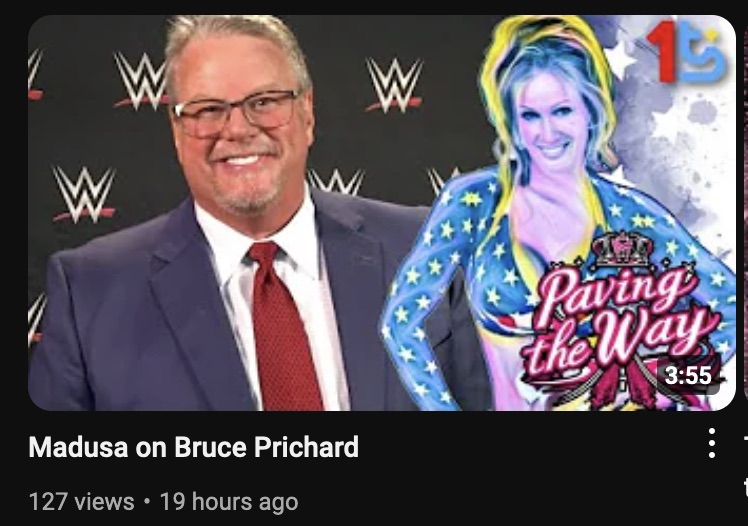Image resolution: width=748 pixels, height=526 pixels.
Task: Click the 19 hours ago timestamp
Action: click(229, 502)
